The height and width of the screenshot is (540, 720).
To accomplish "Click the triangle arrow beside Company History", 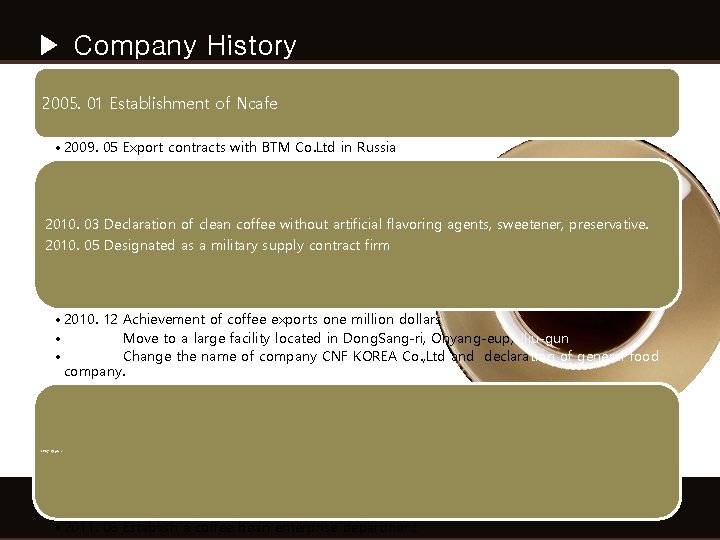I will tap(49, 45).
